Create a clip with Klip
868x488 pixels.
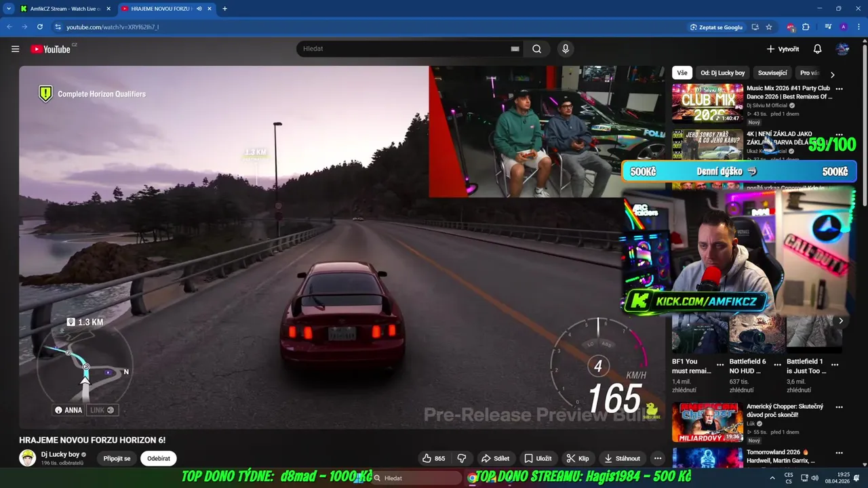[x=578, y=458]
